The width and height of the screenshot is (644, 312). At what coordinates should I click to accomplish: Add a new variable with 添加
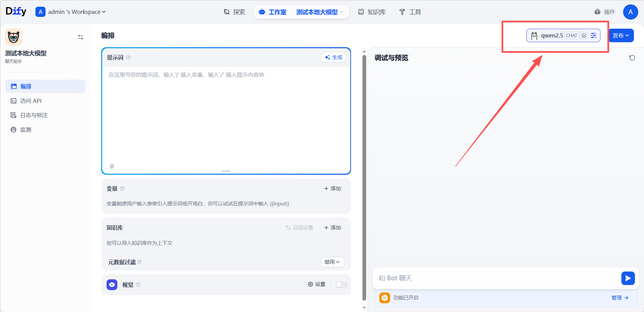point(332,189)
